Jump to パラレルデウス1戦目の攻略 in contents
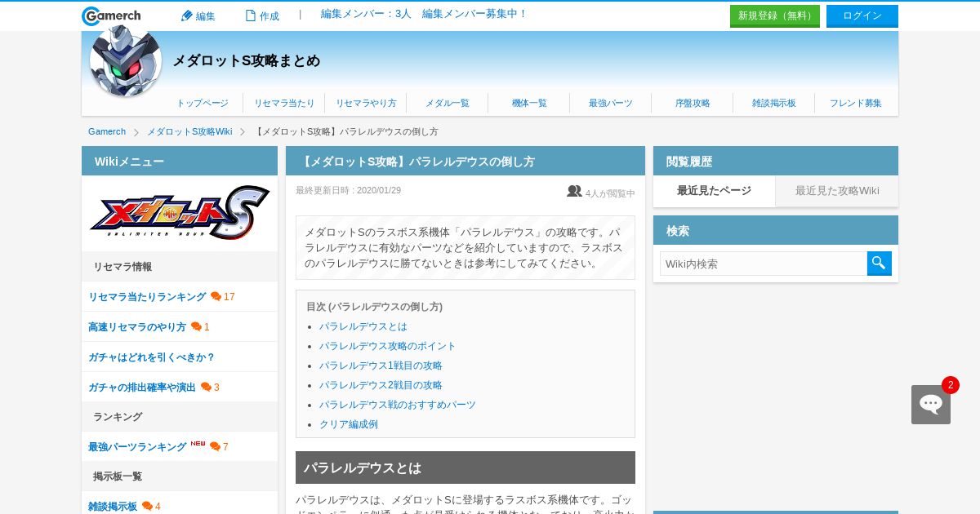Image resolution: width=980 pixels, height=514 pixels. (x=381, y=366)
